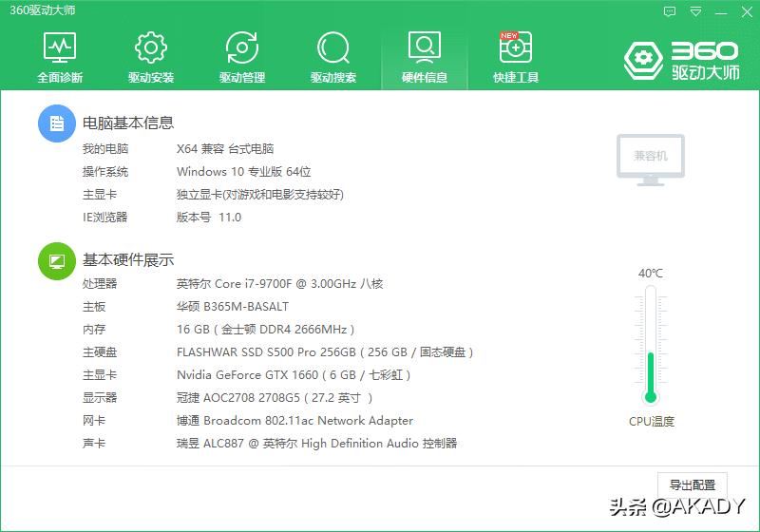
Task: Click FLASHWAR SSD S500 Pro disk entry
Action: coord(325,352)
